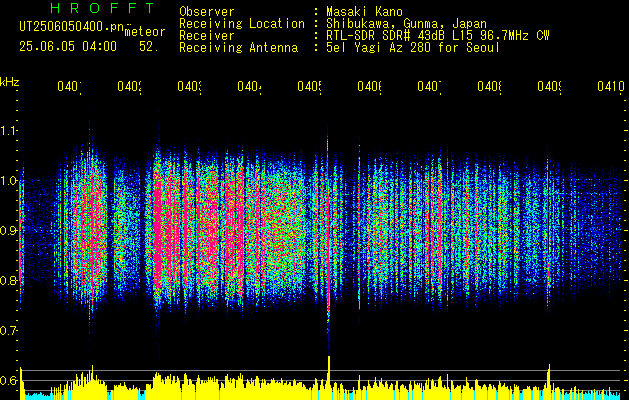This screenshot has width=629, height=400.
Task: Click the Receiving Antenna label
Action: (239, 48)
